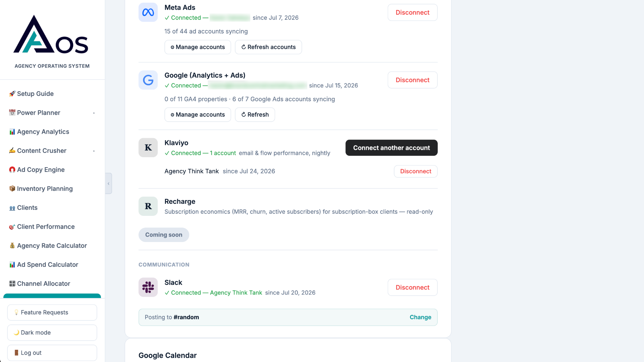Click the Google Calendar section heading
Image resolution: width=644 pixels, height=362 pixels.
(x=167, y=356)
